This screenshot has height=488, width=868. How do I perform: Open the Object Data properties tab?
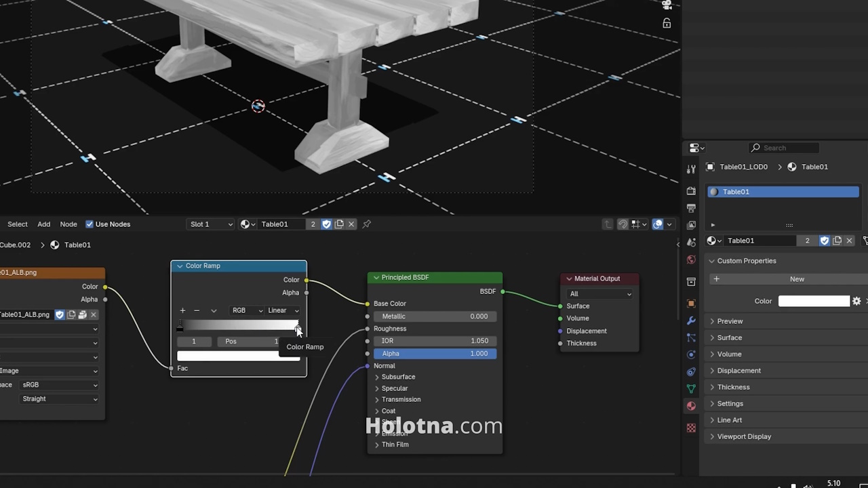point(691,389)
